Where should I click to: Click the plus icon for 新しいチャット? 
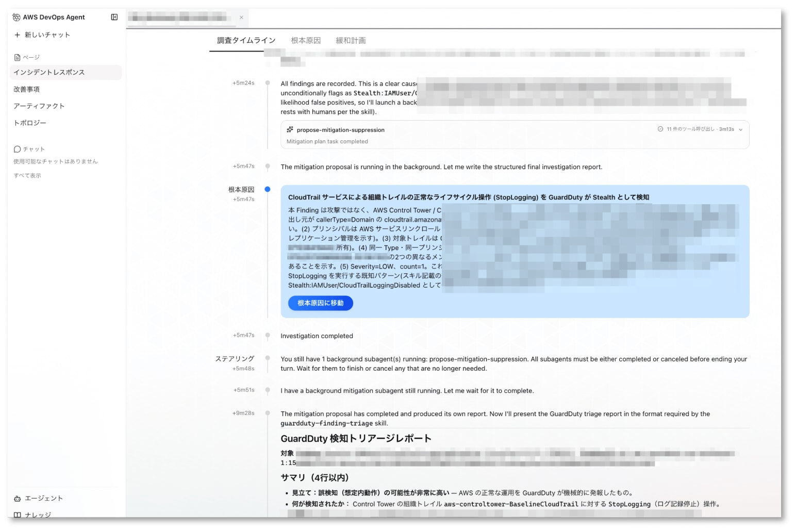[x=17, y=35]
